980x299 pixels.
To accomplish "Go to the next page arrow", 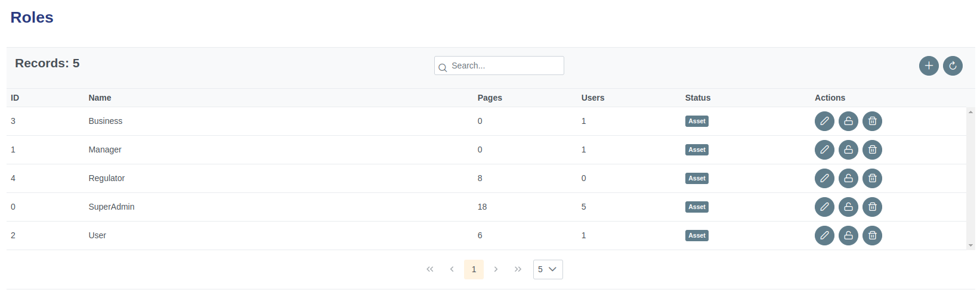I will click(x=496, y=269).
